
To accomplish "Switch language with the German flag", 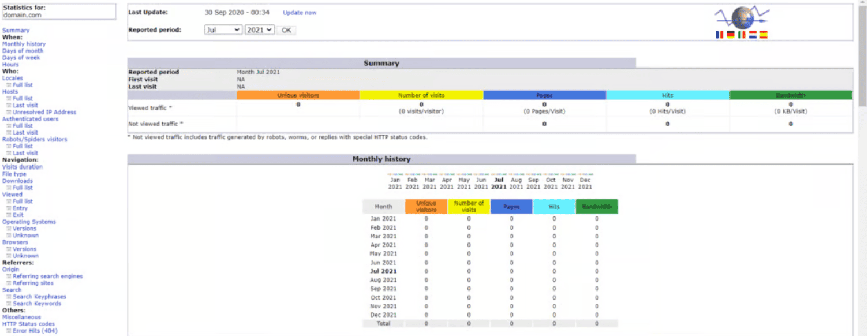I will (730, 35).
